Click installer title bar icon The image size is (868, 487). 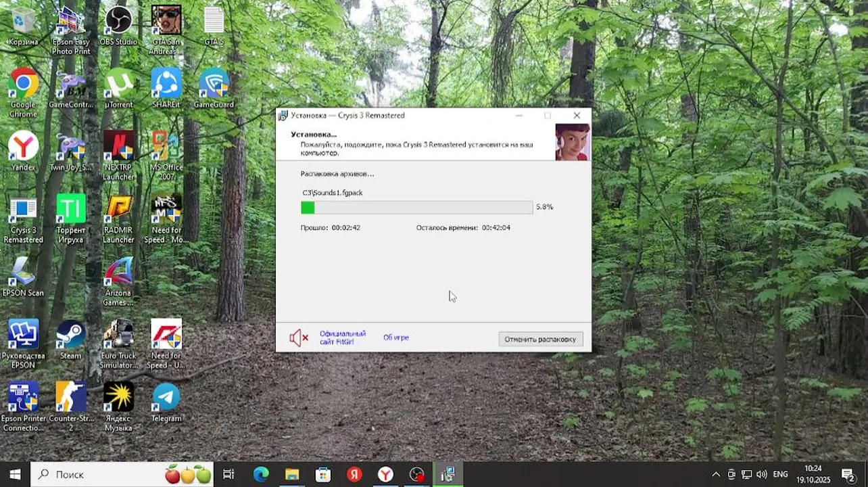point(283,116)
